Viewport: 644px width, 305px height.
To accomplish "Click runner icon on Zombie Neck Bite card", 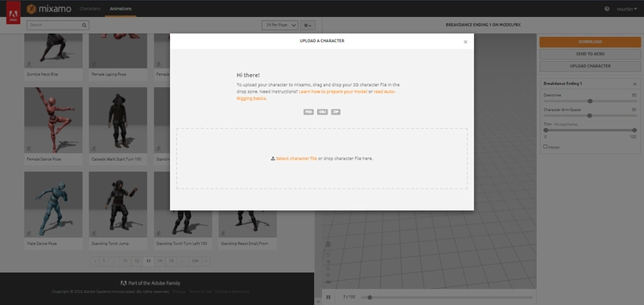I will pos(29,64).
